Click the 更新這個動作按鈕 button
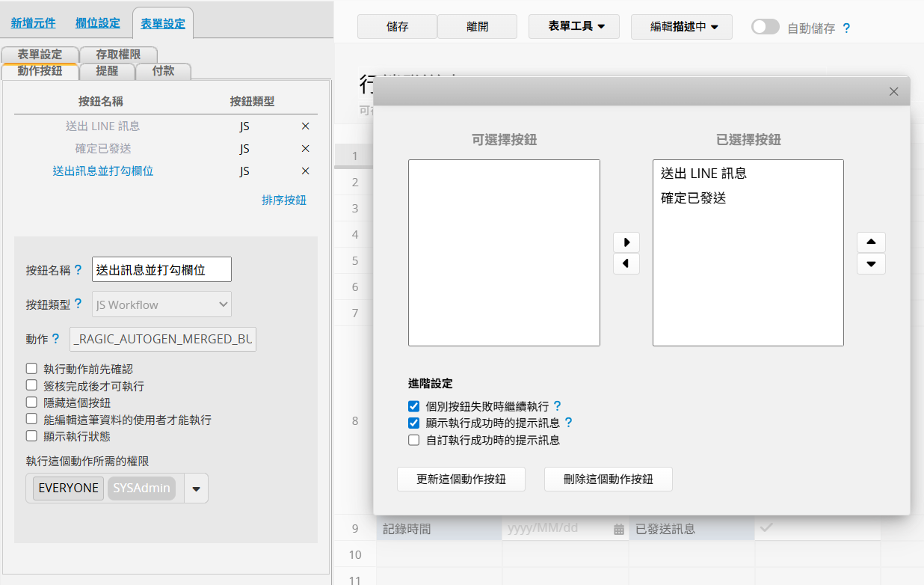The height and width of the screenshot is (585, 924). 461,480
